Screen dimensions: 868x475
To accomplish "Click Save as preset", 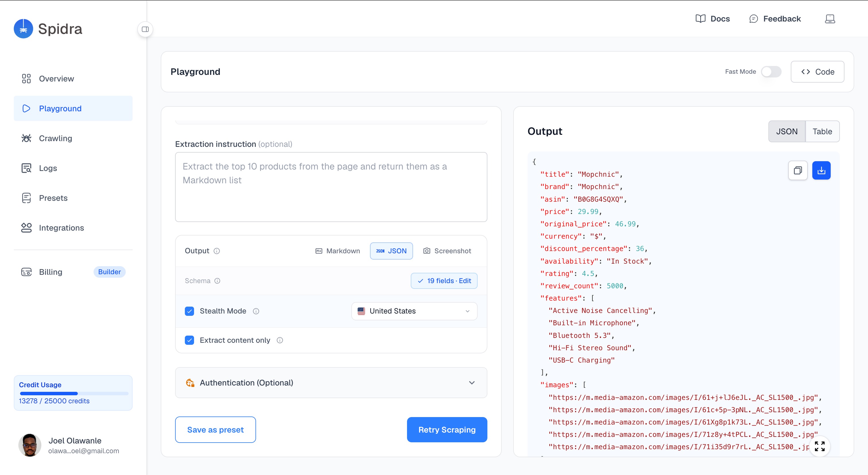I will point(215,430).
